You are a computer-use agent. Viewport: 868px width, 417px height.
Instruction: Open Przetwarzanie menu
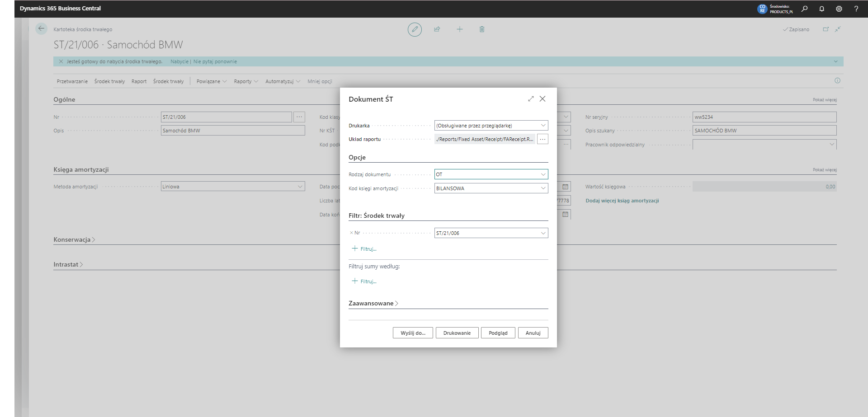(72, 81)
